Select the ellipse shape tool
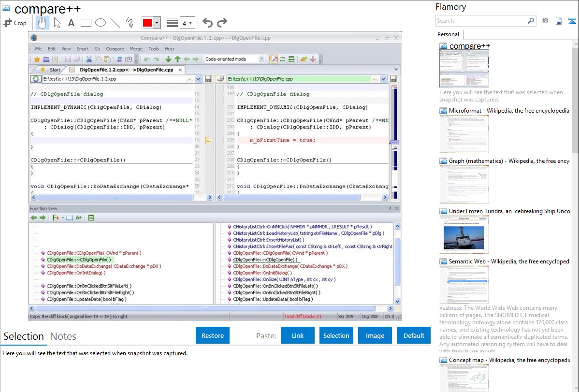Screen dimensions: 579x392 [x=101, y=23]
